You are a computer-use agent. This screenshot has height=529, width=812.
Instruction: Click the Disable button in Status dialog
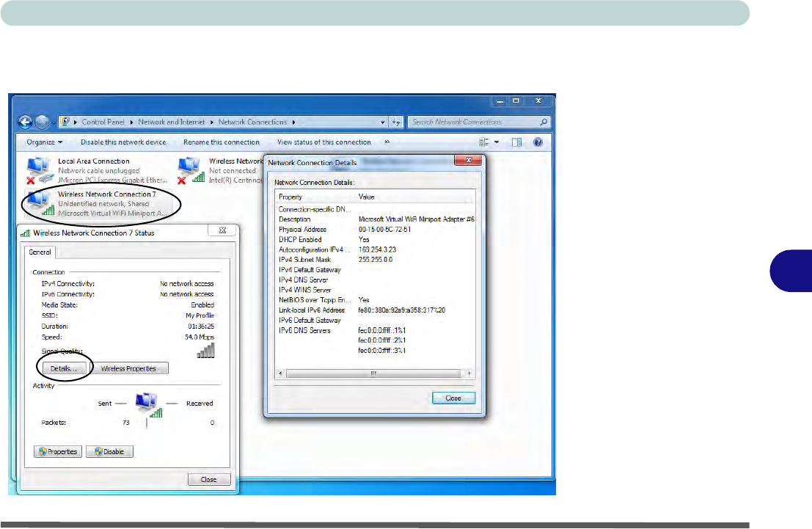click(x=110, y=452)
